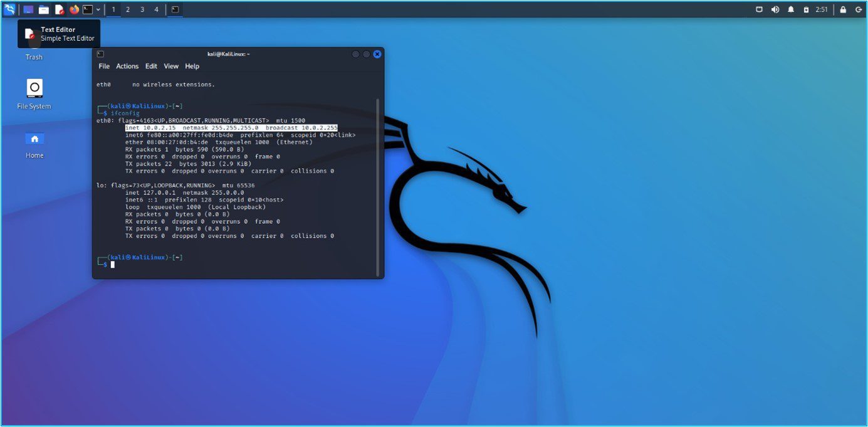Open the Kali applications menu
This screenshot has width=868, height=427.
coord(9,9)
